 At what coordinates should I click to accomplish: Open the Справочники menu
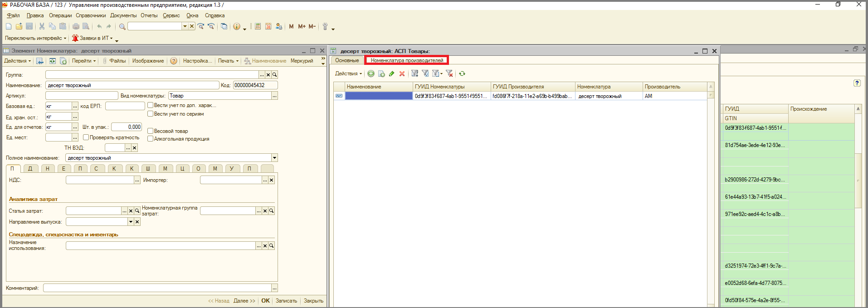91,15
